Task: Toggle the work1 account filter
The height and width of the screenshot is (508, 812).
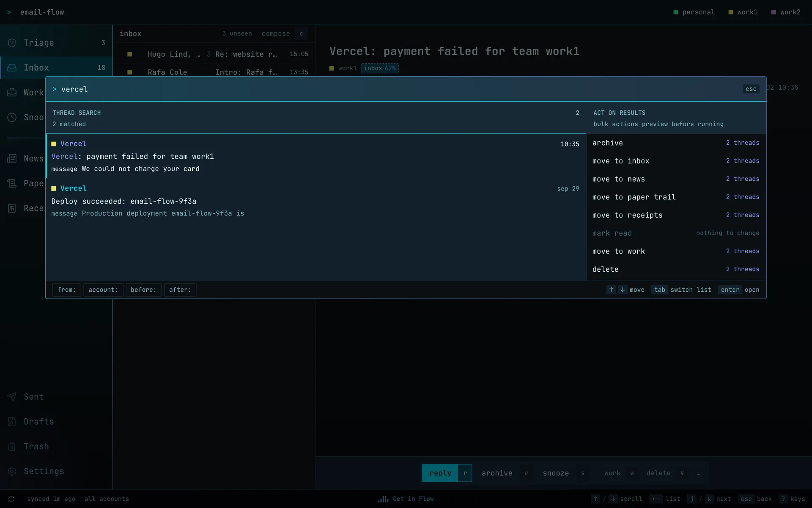Action: (743, 12)
